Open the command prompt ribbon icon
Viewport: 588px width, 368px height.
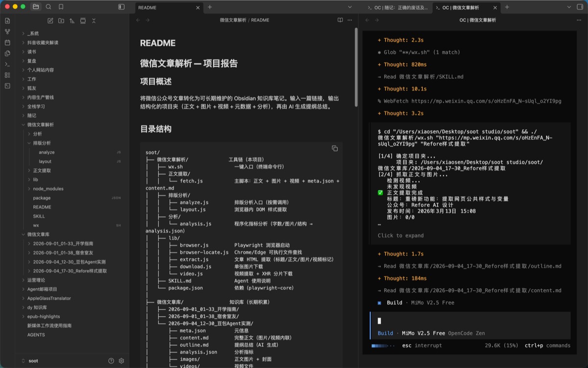coord(7,64)
